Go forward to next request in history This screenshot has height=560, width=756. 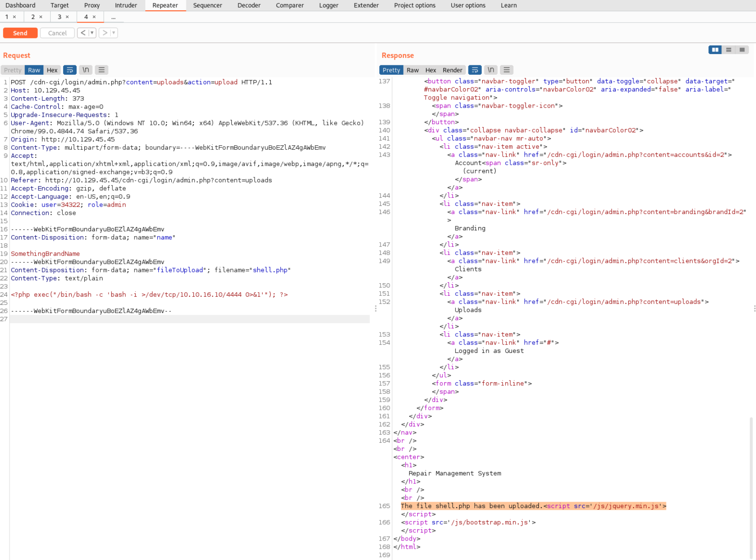tap(105, 33)
